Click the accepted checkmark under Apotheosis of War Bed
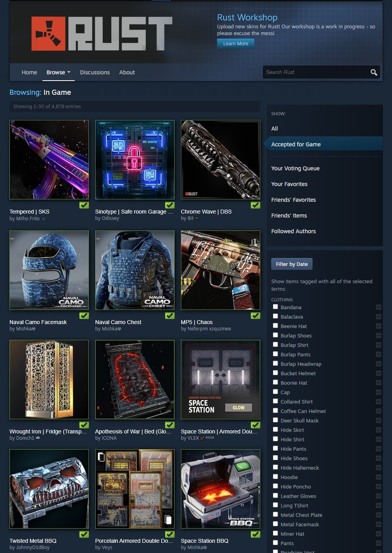Image resolution: width=392 pixels, height=553 pixels. pos(170,425)
